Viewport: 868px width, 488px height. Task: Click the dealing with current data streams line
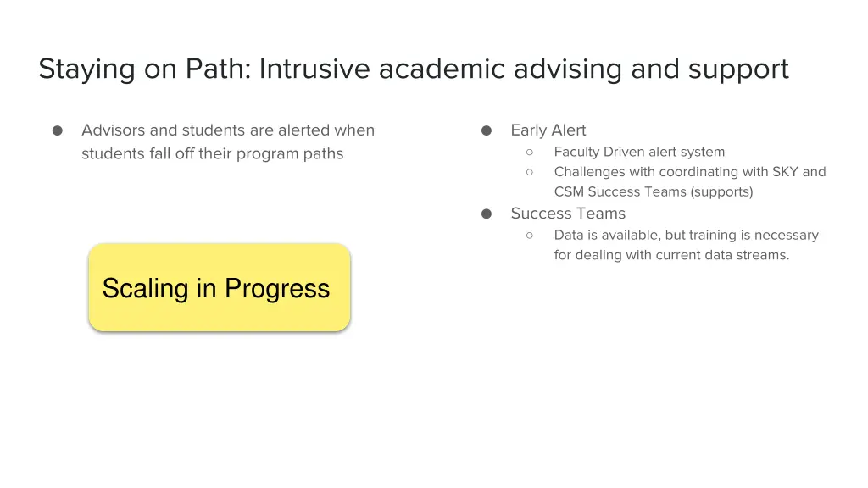[x=671, y=254]
